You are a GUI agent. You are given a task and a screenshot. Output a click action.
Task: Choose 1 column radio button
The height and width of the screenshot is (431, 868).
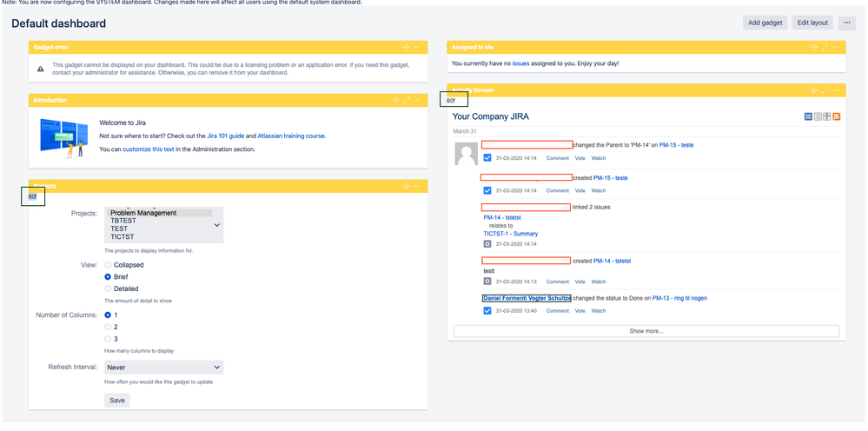(108, 315)
